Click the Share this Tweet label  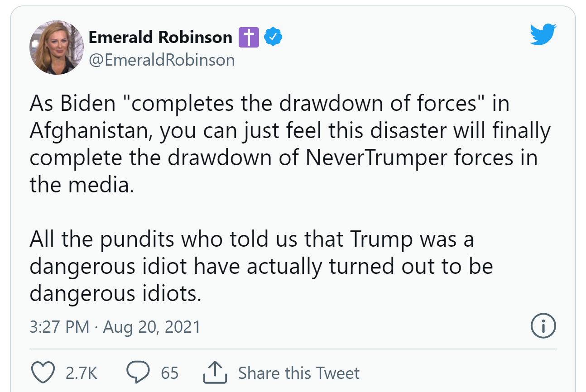click(298, 373)
